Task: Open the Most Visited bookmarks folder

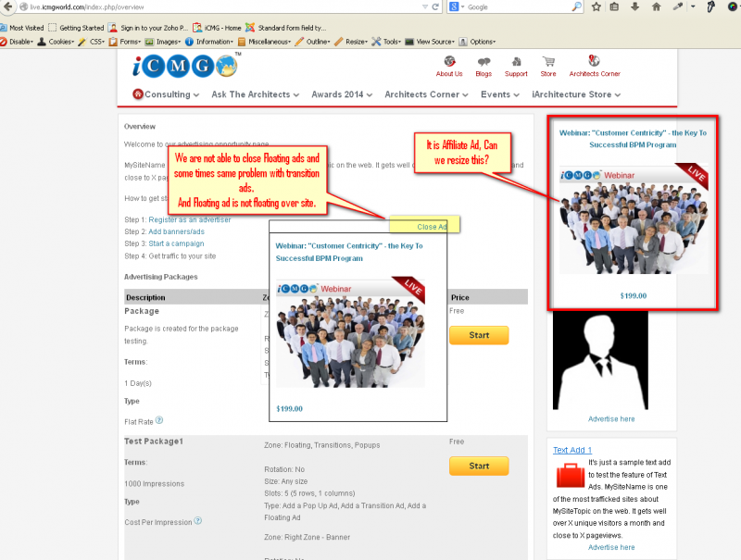Action: (x=22, y=28)
